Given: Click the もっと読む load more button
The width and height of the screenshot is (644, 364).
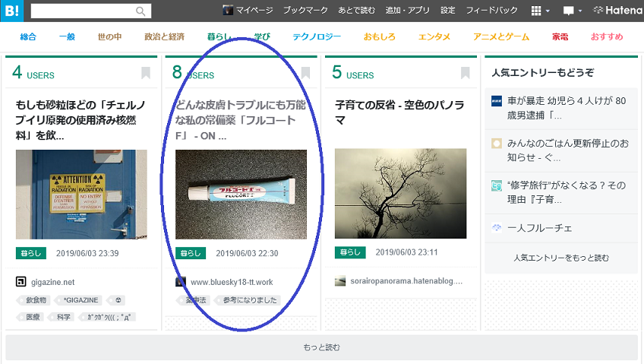Looking at the screenshot, I should [321, 347].
